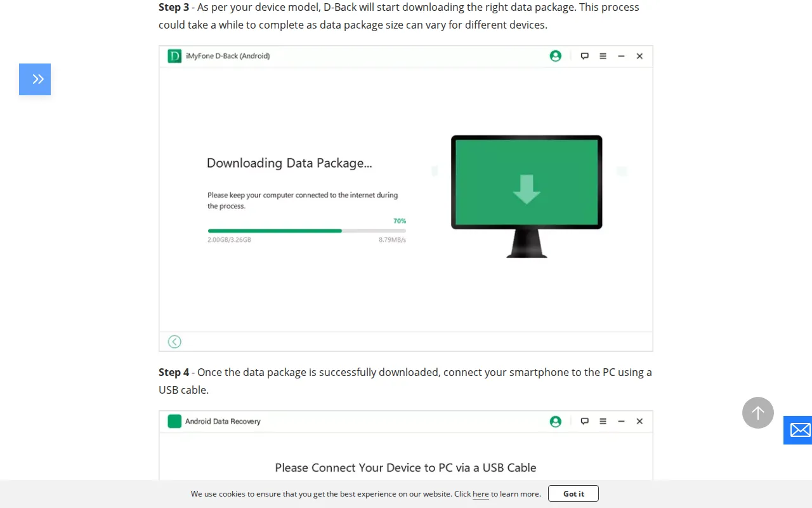The width and height of the screenshot is (812, 508).
Task: Close the iMyFone D-Back window
Action: tap(639, 56)
